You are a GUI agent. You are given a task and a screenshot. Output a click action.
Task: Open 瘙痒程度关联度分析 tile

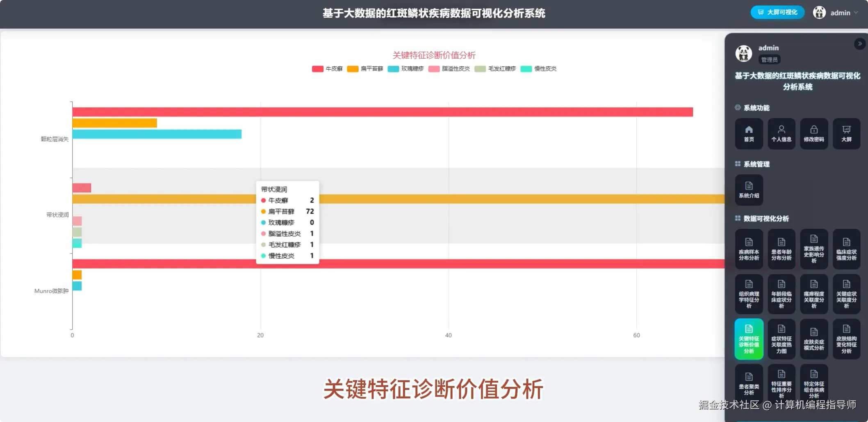click(x=814, y=294)
